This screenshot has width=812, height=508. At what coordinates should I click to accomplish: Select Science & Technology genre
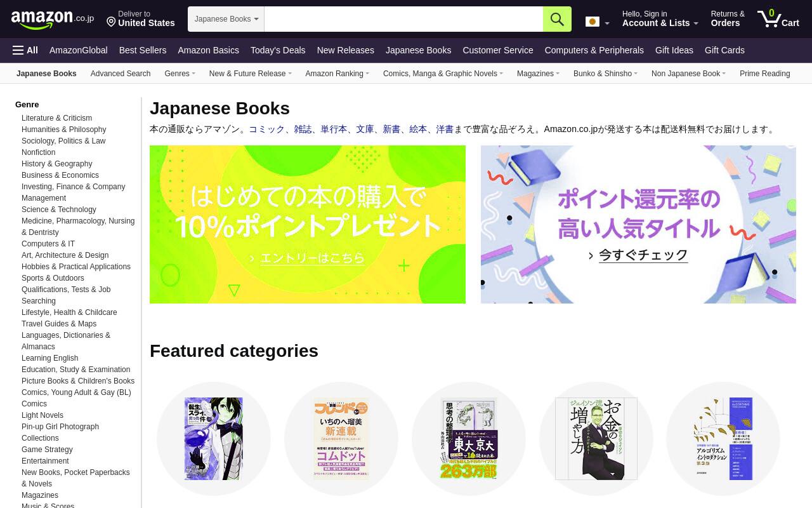pyautogui.click(x=59, y=210)
